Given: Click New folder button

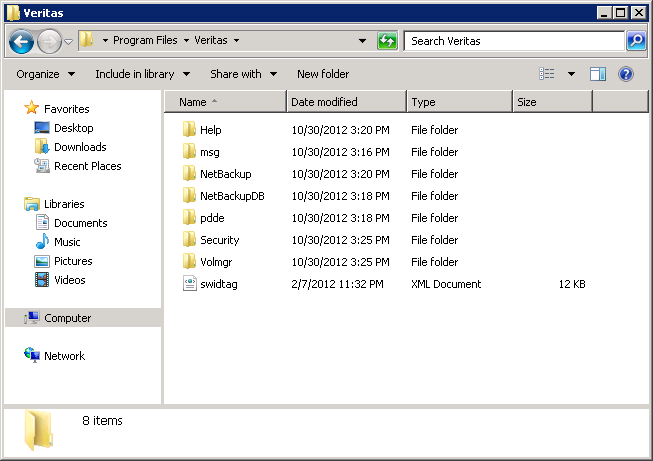Looking at the screenshot, I should [323, 74].
